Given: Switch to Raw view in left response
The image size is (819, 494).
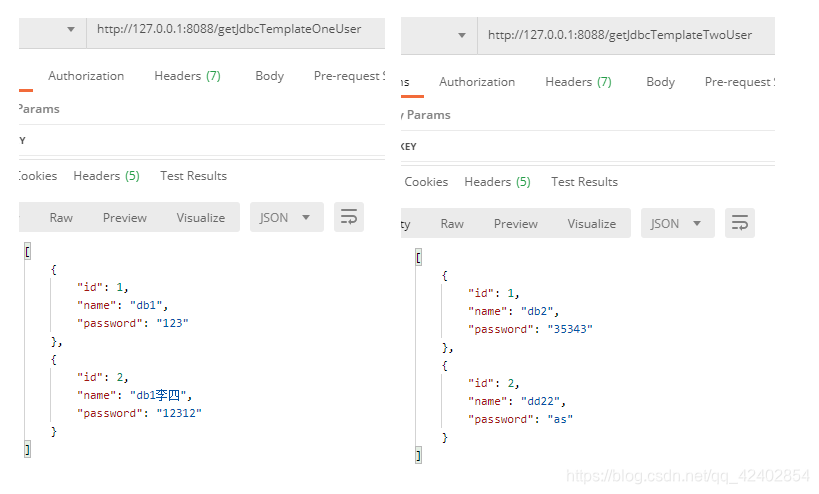Looking at the screenshot, I should pyautogui.click(x=61, y=217).
